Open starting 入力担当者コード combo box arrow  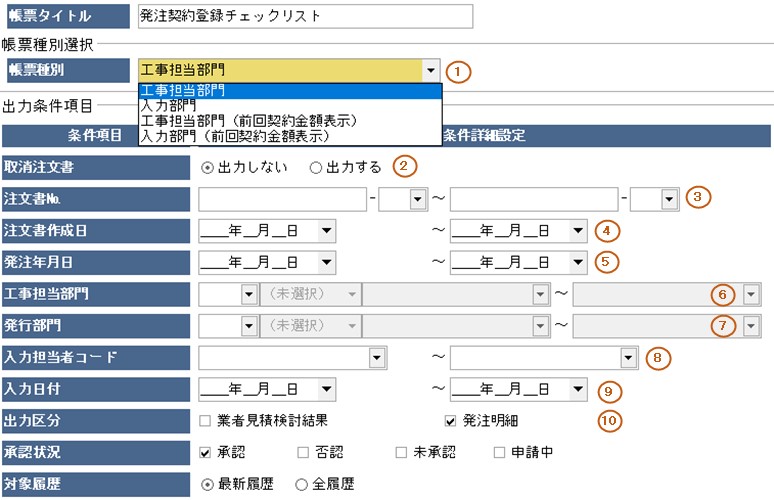click(376, 357)
